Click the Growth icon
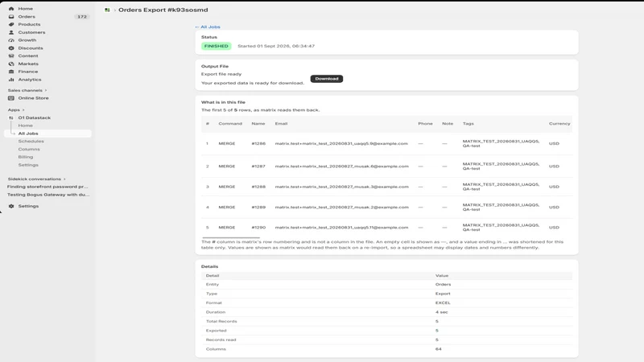This screenshot has height=362, width=644. 11,40
